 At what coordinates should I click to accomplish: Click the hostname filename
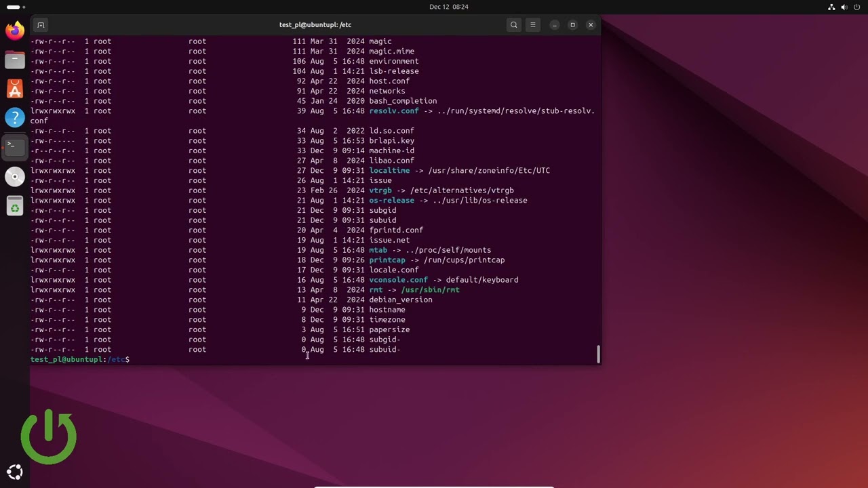pyautogui.click(x=387, y=310)
